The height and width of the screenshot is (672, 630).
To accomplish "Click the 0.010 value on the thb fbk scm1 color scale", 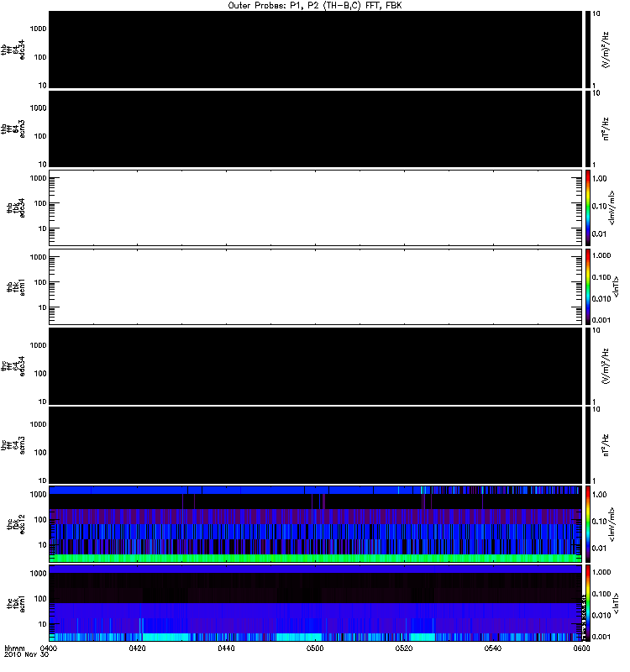I will [601, 298].
